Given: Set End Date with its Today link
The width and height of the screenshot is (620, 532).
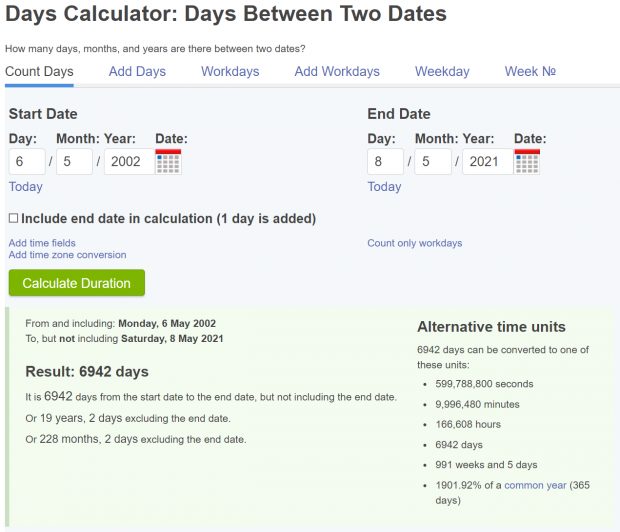Looking at the screenshot, I should [x=384, y=186].
